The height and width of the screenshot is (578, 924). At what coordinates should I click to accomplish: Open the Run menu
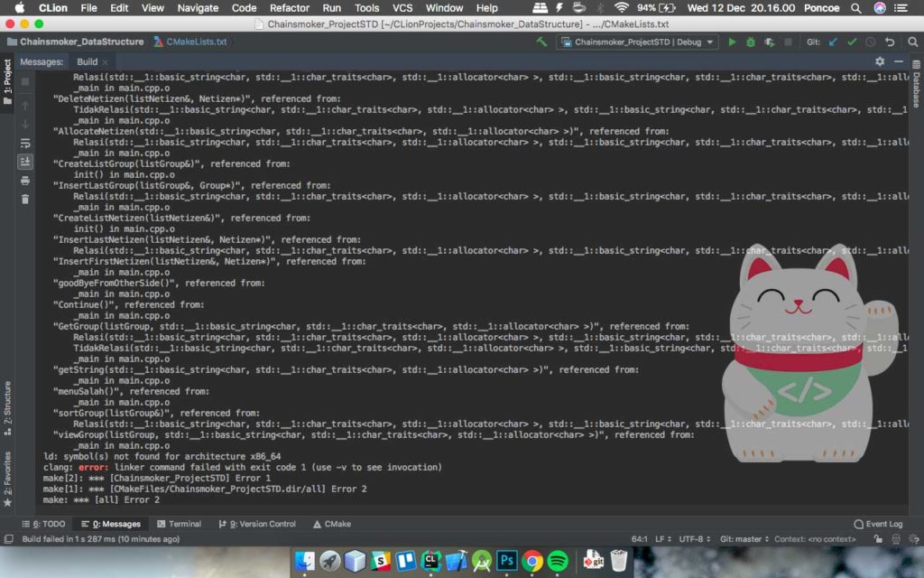(x=332, y=8)
